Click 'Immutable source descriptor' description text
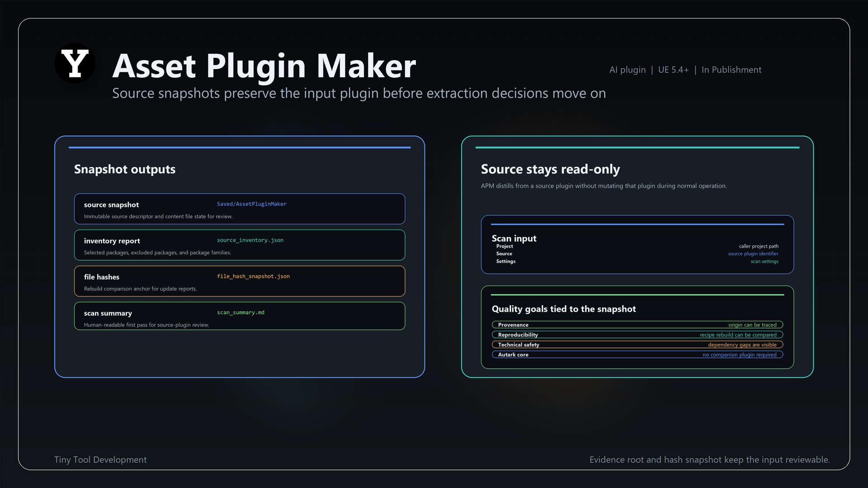The width and height of the screenshot is (868, 488). pos(158,216)
